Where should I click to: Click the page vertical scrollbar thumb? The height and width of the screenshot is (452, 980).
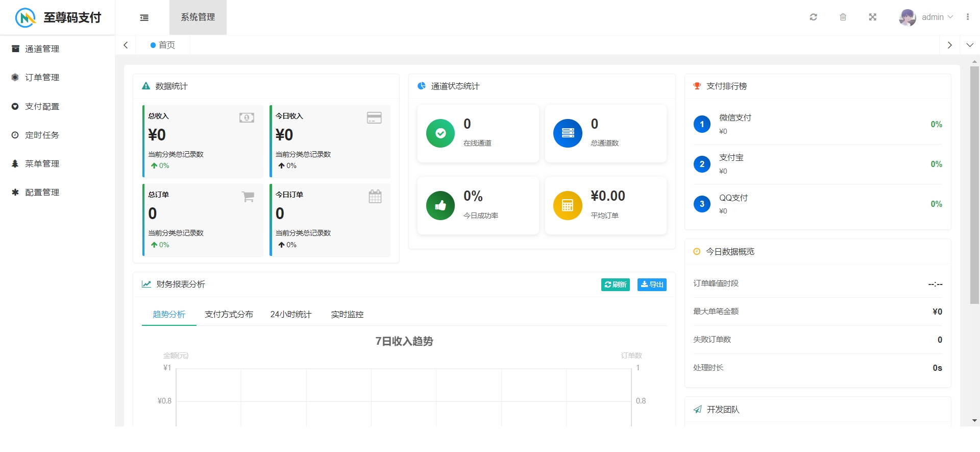click(x=974, y=184)
